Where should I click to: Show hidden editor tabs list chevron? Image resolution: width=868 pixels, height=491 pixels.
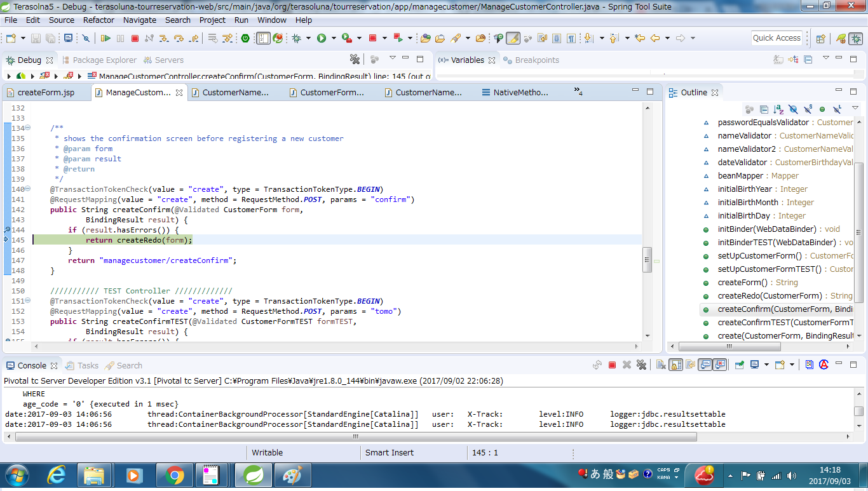coord(578,91)
